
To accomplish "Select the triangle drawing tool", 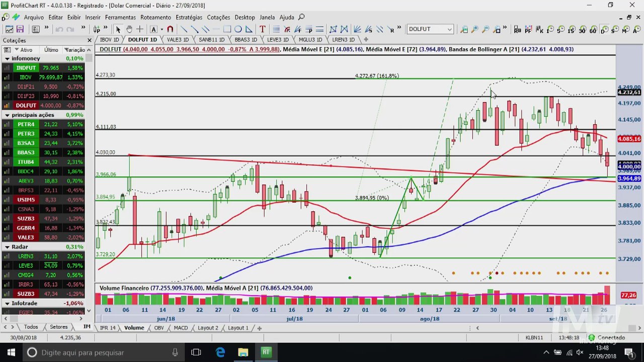I will tap(249, 29).
